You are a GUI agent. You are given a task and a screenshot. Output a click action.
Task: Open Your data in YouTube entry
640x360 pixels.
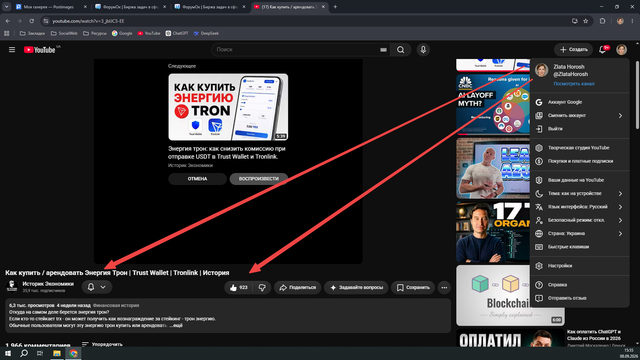pos(580,180)
